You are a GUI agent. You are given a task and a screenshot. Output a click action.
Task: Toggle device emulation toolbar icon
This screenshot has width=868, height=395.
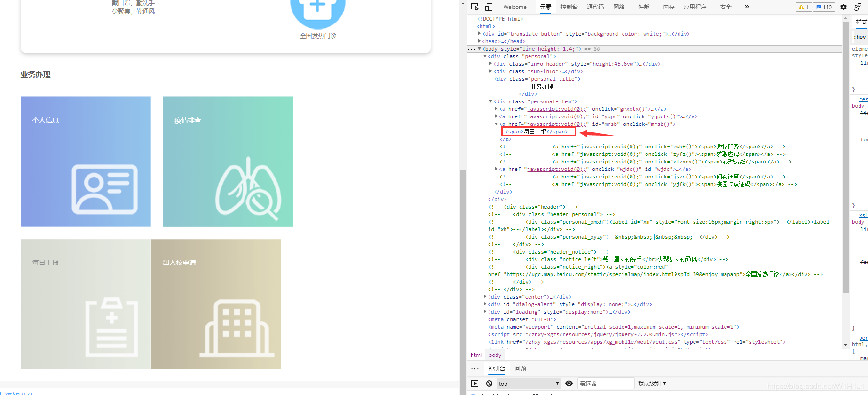489,7
